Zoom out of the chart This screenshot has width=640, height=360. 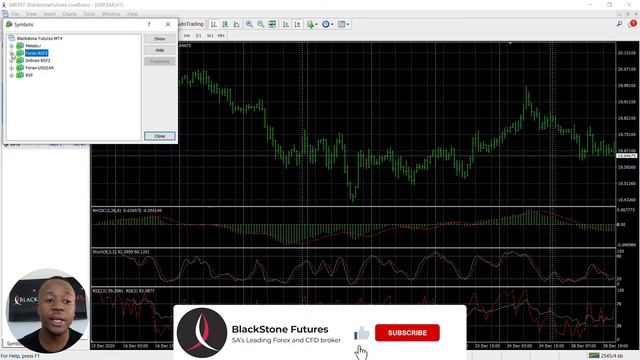tap(260, 24)
